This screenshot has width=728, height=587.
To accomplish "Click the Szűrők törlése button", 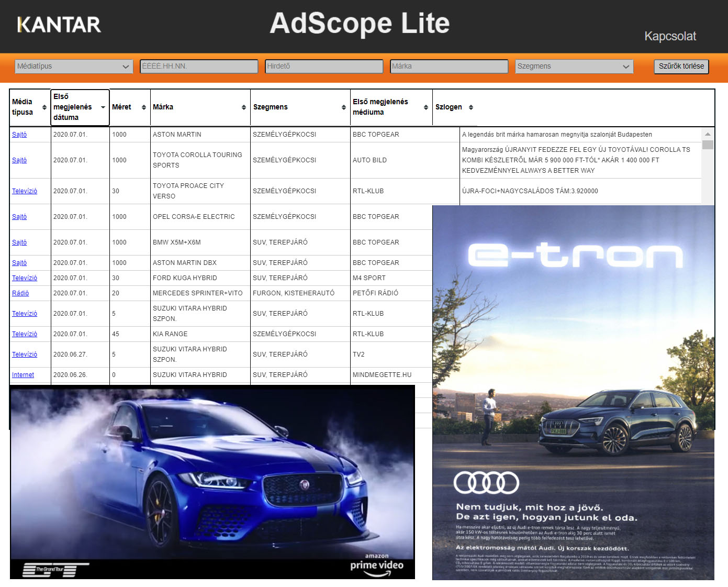I will coord(681,67).
